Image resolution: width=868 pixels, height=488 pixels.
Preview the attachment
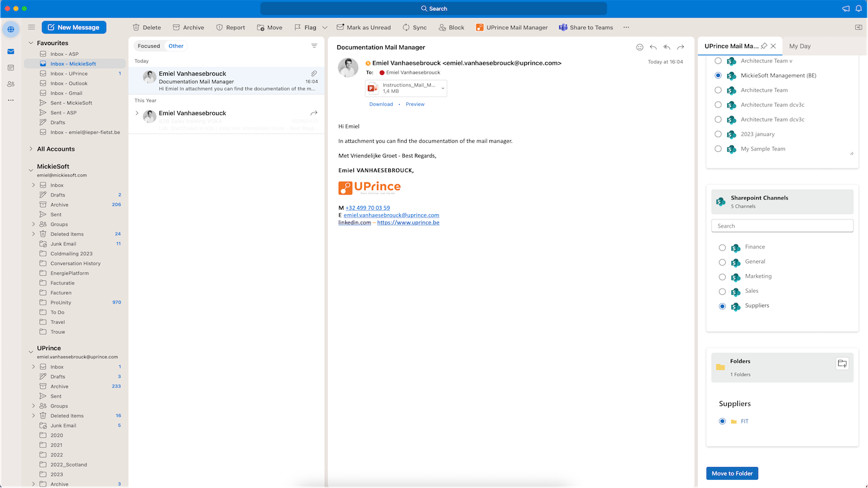[415, 104]
